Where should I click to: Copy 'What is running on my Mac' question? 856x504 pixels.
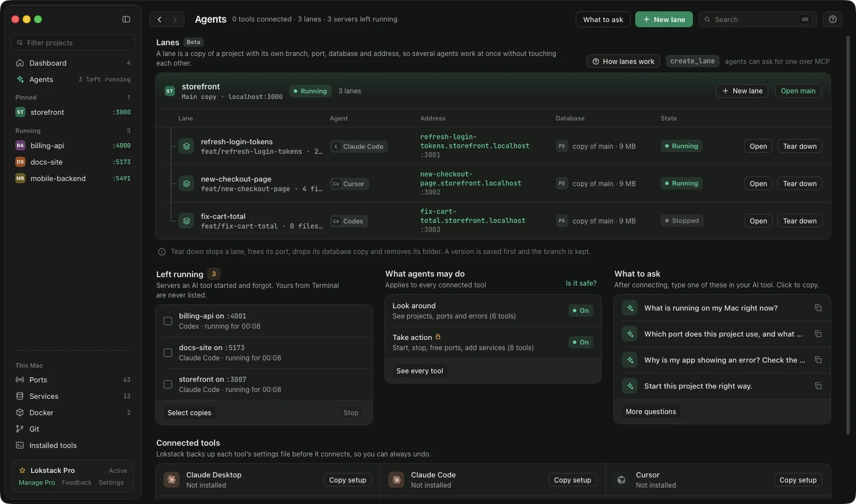818,308
